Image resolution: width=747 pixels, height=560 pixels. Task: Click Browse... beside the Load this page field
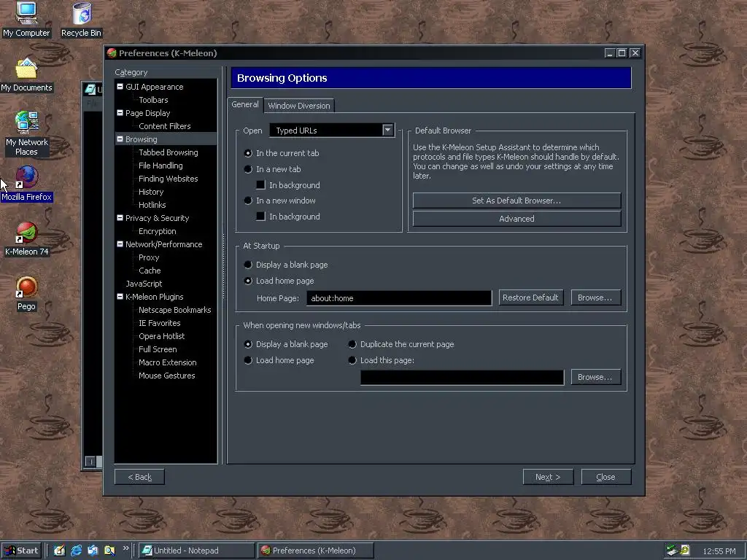click(x=595, y=377)
